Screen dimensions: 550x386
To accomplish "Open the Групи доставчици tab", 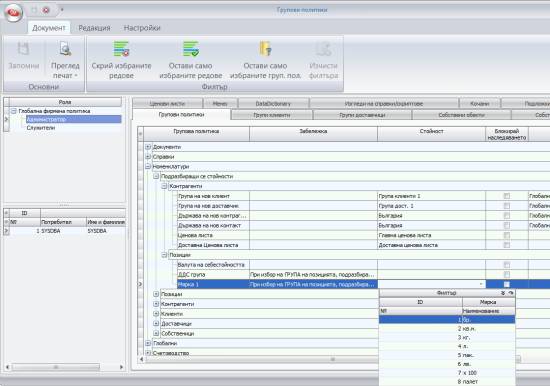I will point(362,115).
